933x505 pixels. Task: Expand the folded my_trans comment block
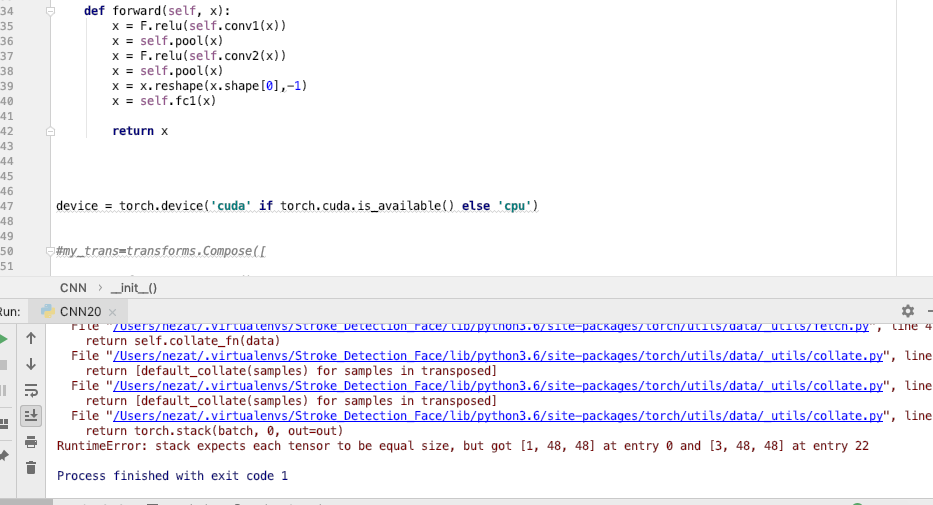(x=49, y=251)
